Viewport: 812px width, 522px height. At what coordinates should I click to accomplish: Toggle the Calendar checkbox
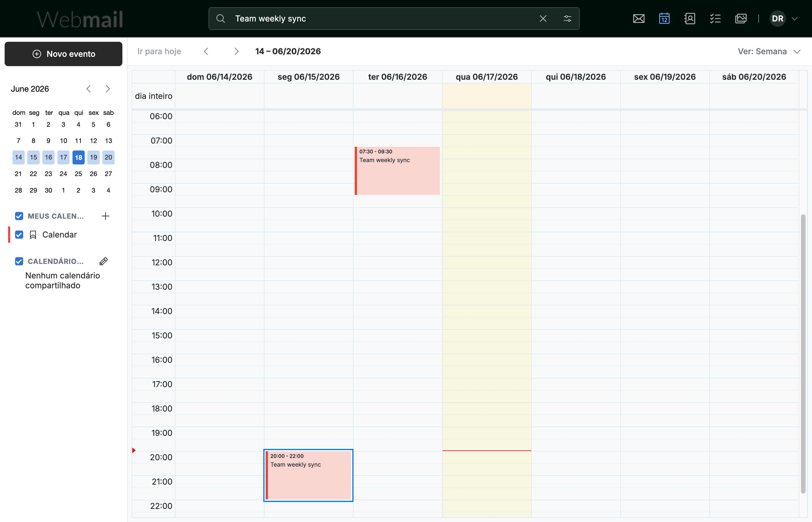pos(19,235)
